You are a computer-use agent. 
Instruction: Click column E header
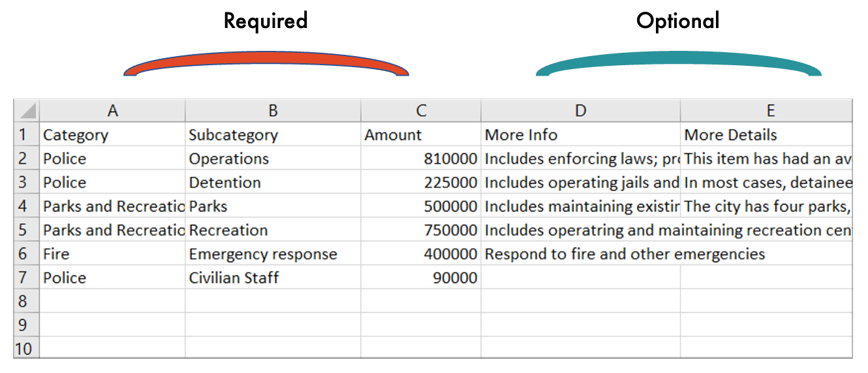pyautogui.click(x=766, y=111)
